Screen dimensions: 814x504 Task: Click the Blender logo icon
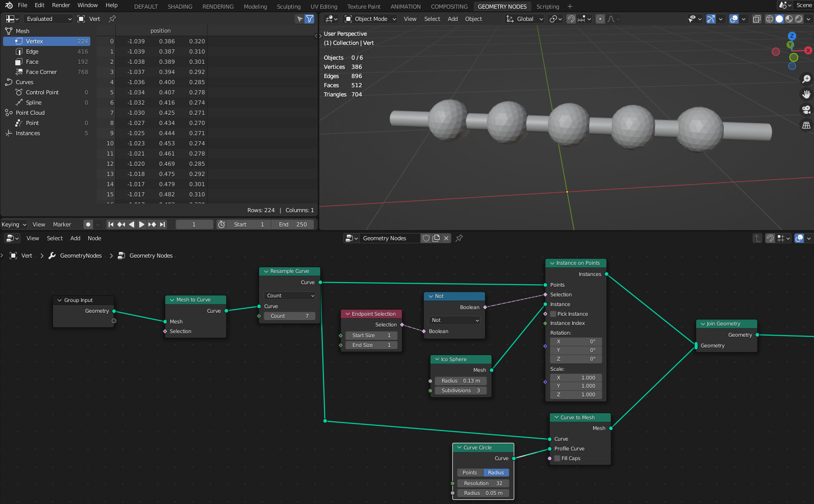point(9,5)
